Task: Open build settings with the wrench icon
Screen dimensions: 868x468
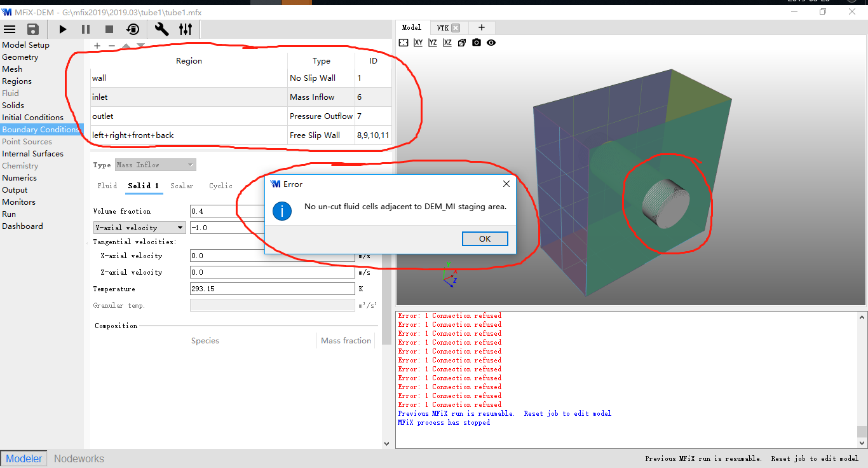Action: tap(162, 29)
